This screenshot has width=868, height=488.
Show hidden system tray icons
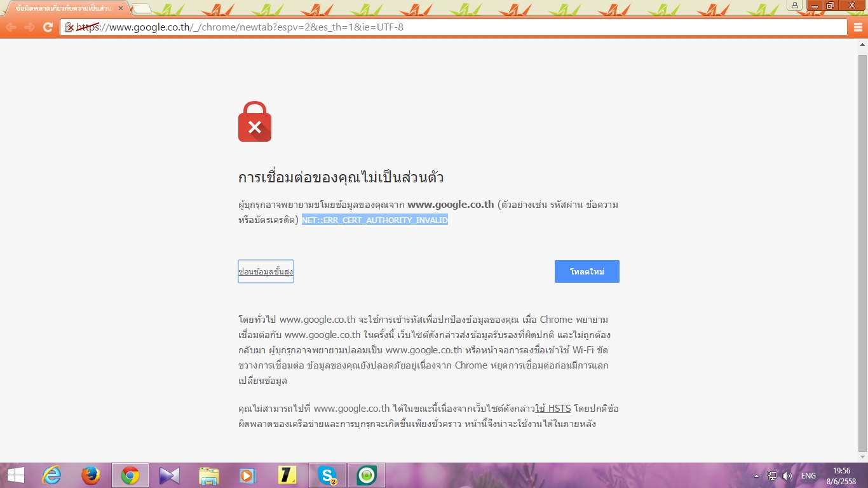[x=756, y=476]
